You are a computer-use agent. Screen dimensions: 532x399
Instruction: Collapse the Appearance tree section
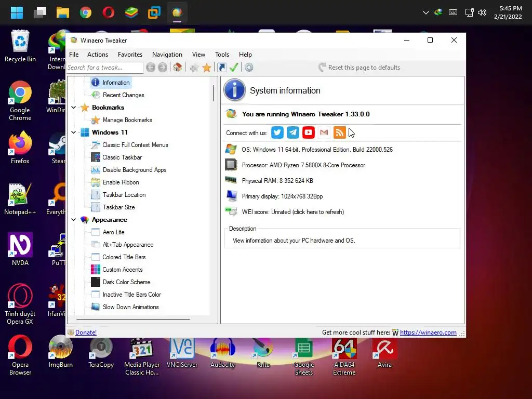tap(73, 220)
